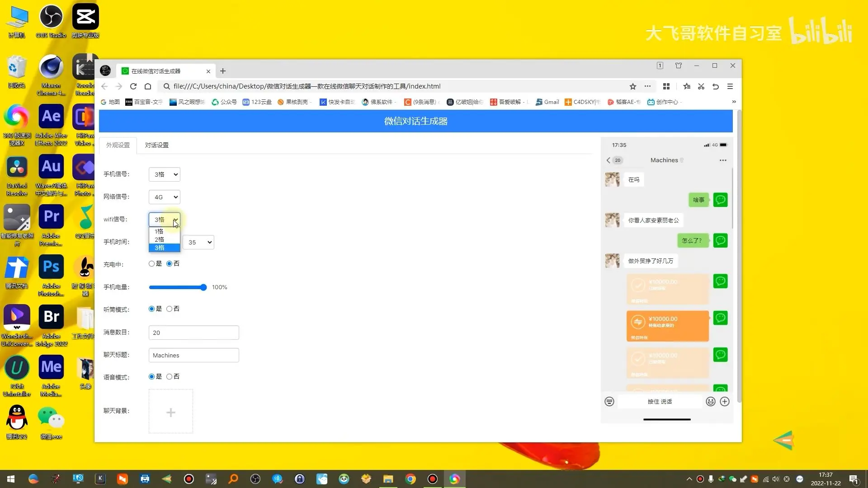Click the 聊天标题 Machines input field
Viewport: 868px width, 488px height.
tap(193, 355)
